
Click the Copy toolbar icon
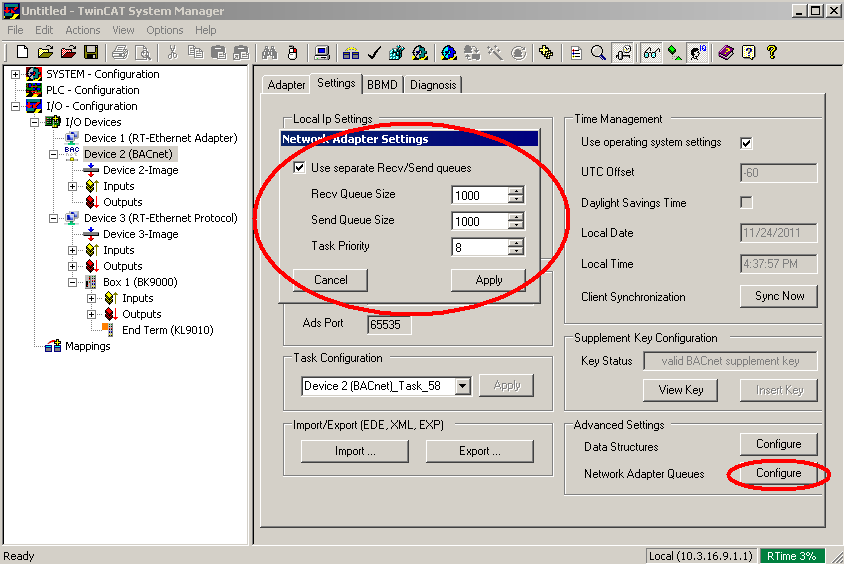(195, 52)
